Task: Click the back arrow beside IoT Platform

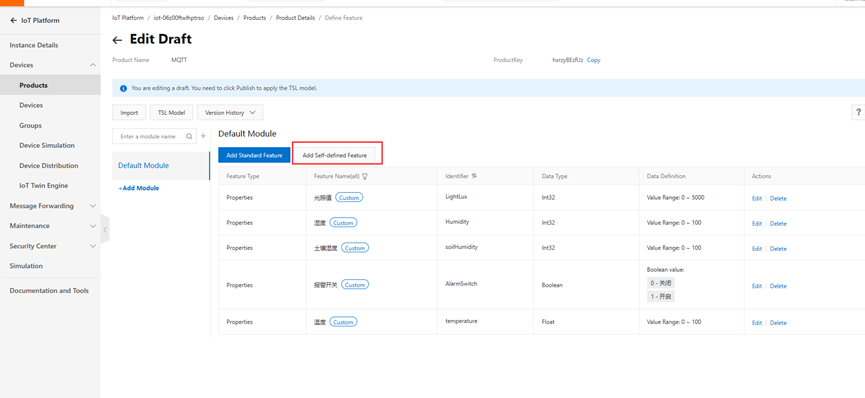Action: (x=13, y=20)
